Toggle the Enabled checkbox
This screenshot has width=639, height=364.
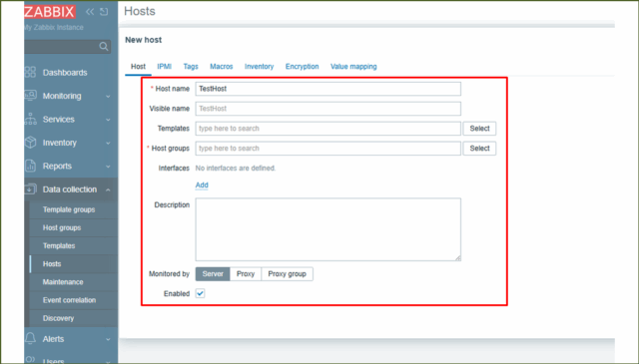[200, 293]
